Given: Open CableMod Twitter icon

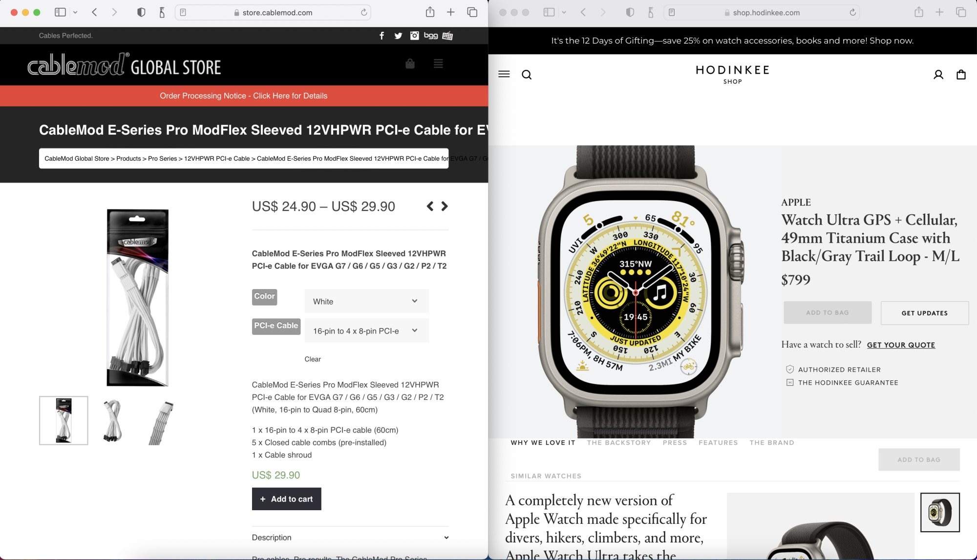Looking at the screenshot, I should point(398,36).
